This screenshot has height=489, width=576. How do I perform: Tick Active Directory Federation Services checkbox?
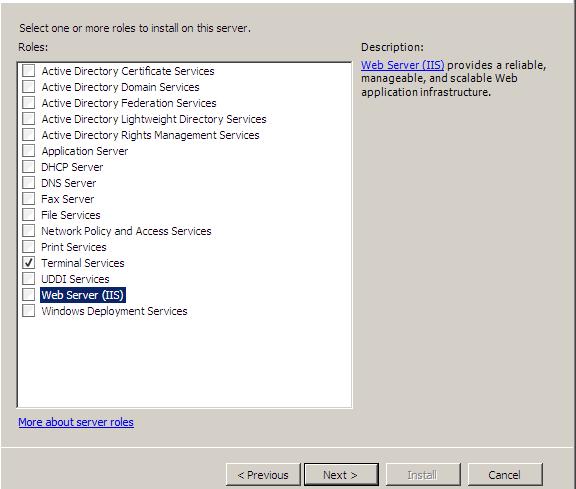[x=28, y=103]
